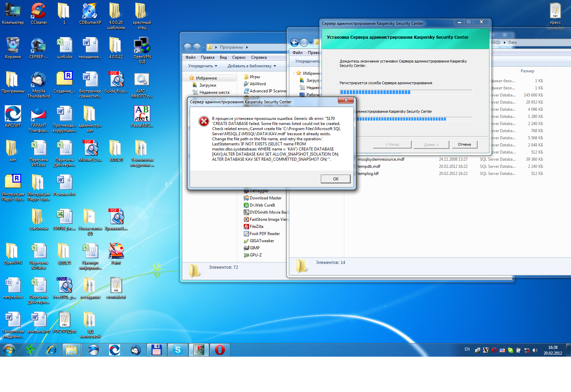This screenshot has width=571, height=392.
Task: Expand the Программы breadcrumb arrow in address bar
Action: pyautogui.click(x=247, y=47)
